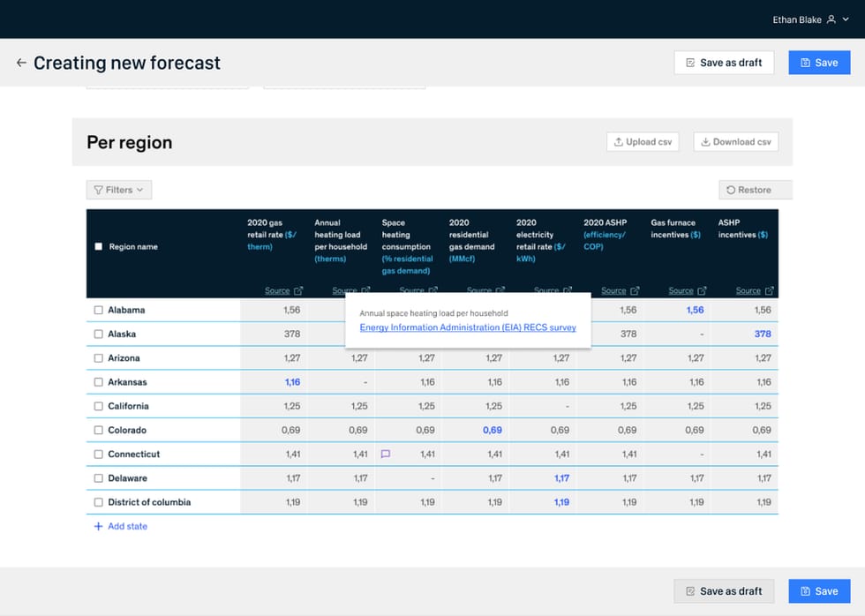The image size is (865, 616).
Task: Open the Source link under Gas furnace incentives
Action: pos(681,290)
